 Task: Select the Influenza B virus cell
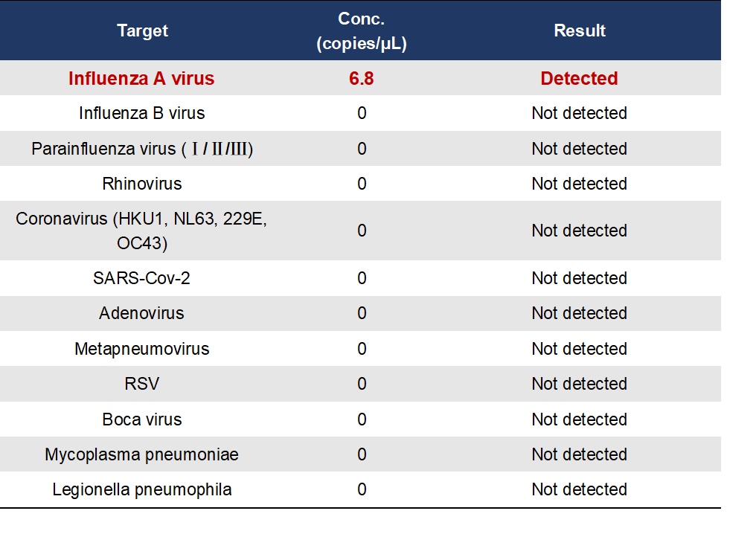(141, 113)
